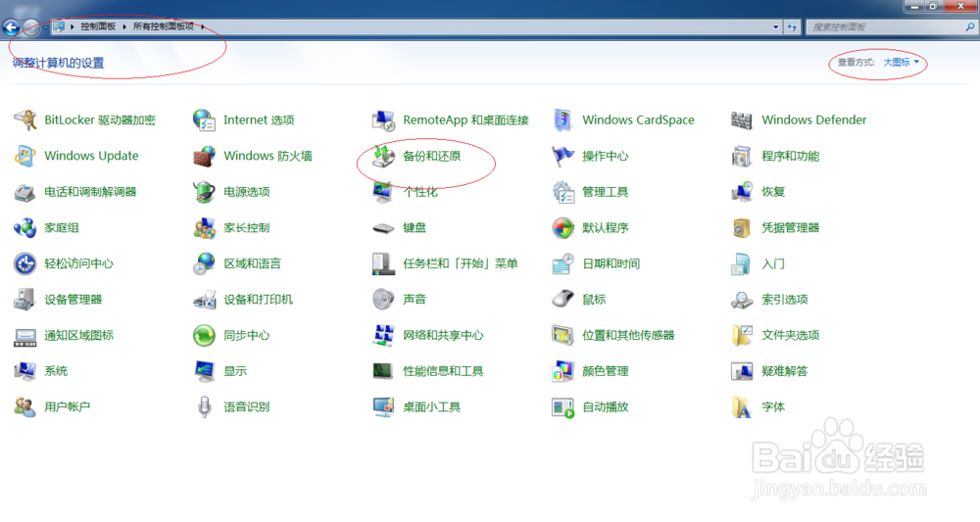Click the 位置和其他传感器 link
The height and width of the screenshot is (522, 980).
[x=628, y=335]
